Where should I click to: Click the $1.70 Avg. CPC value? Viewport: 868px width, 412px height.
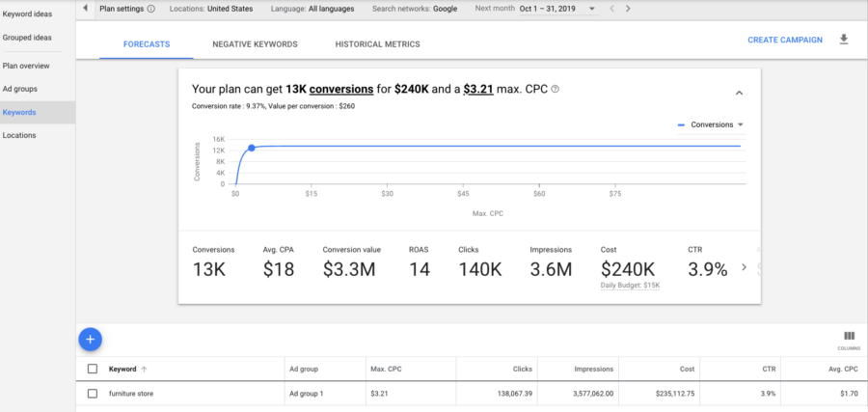(x=849, y=394)
